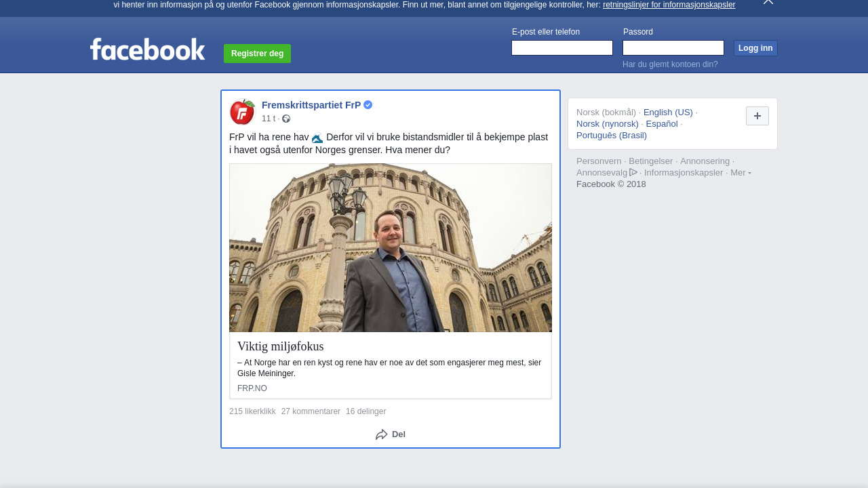Open the Personvern footer link
Screen dimensions: 868x488
click(599, 161)
